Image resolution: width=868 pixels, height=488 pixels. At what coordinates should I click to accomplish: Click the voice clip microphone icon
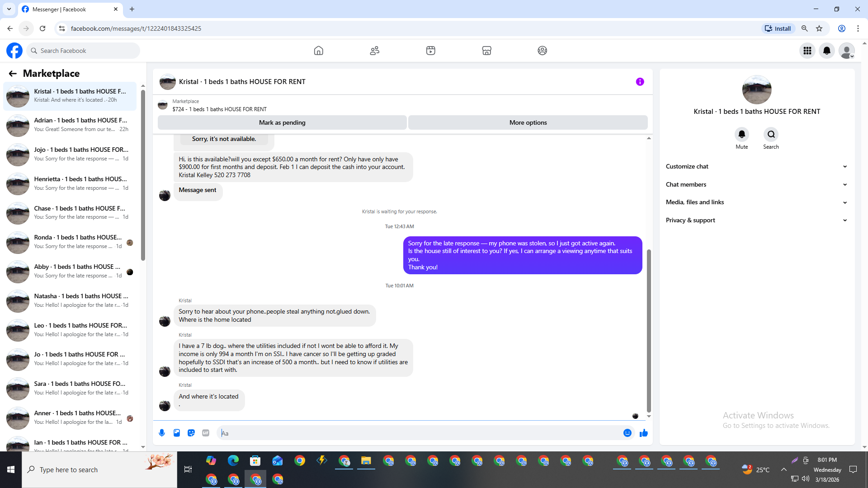(162, 433)
